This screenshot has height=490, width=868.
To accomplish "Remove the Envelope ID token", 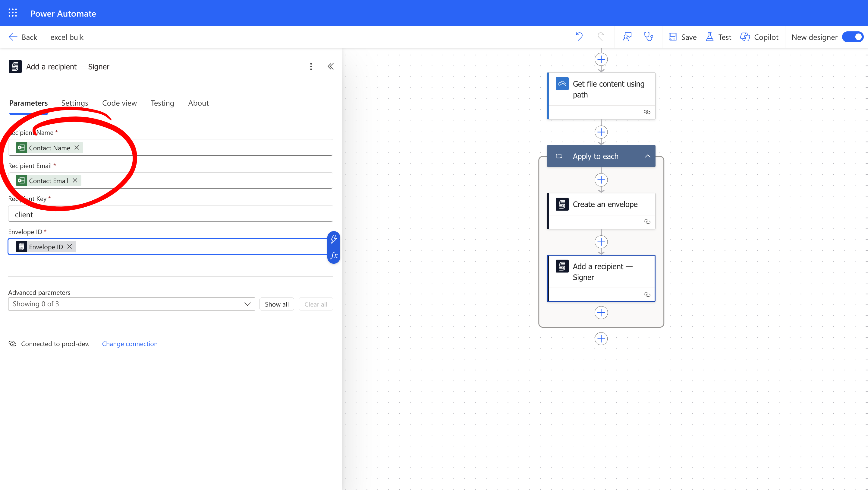I will 69,247.
